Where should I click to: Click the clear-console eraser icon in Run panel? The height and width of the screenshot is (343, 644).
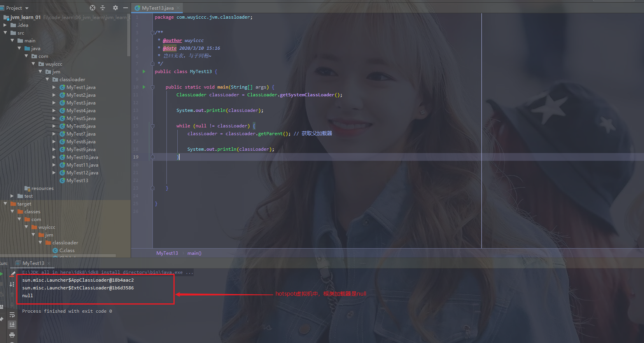(12, 274)
